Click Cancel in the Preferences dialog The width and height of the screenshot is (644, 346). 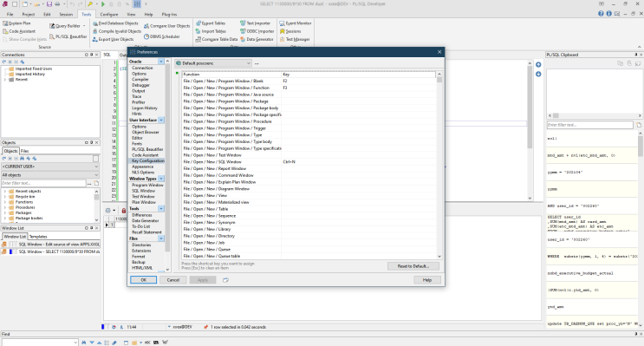pos(172,280)
